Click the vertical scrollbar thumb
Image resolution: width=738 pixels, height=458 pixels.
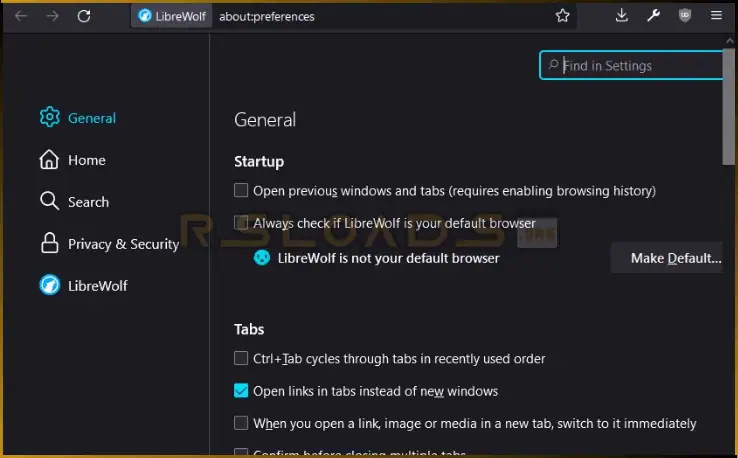729,106
